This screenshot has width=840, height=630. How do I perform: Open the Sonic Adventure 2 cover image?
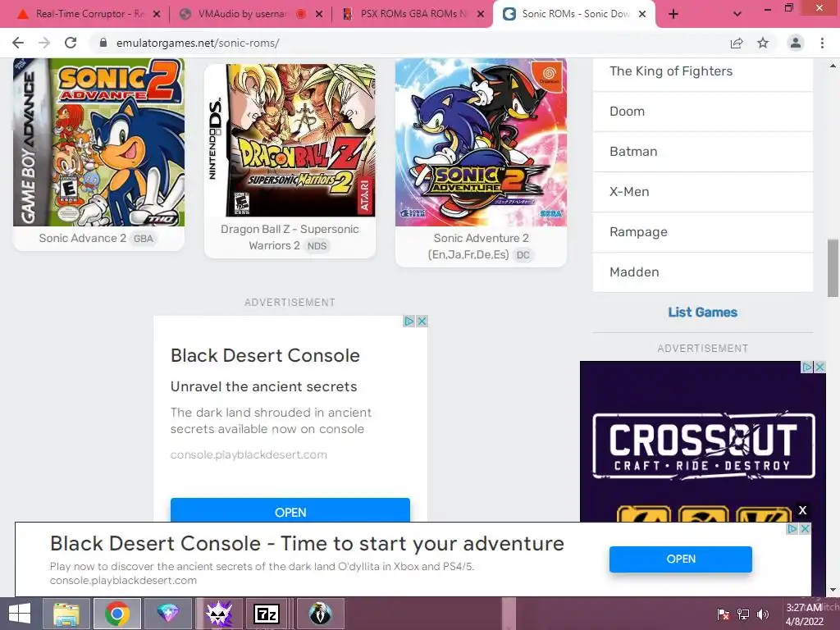point(481,142)
